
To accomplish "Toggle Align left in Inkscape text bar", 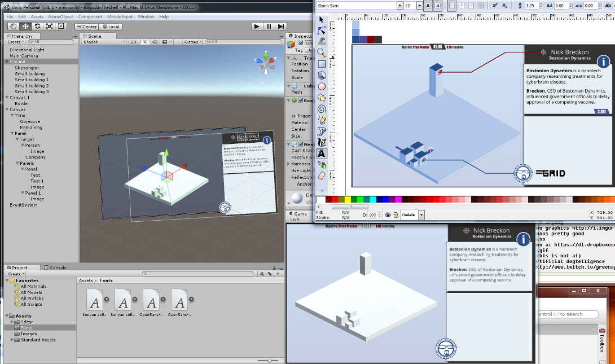I will [453, 6].
